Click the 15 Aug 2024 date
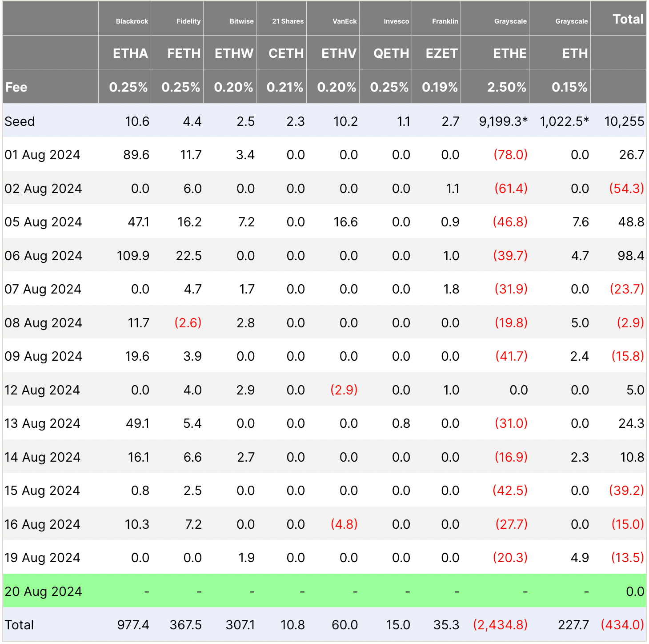This screenshot has width=649, height=644. point(42,491)
